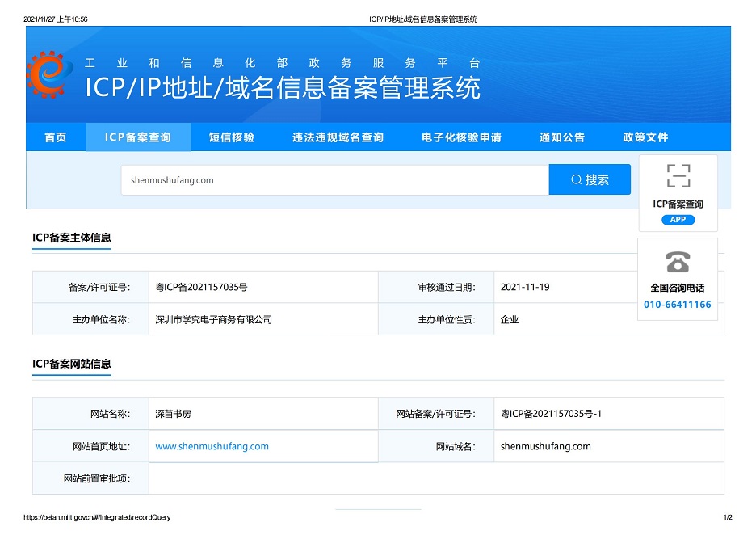Open 违法违规域名查询 tab

point(338,137)
